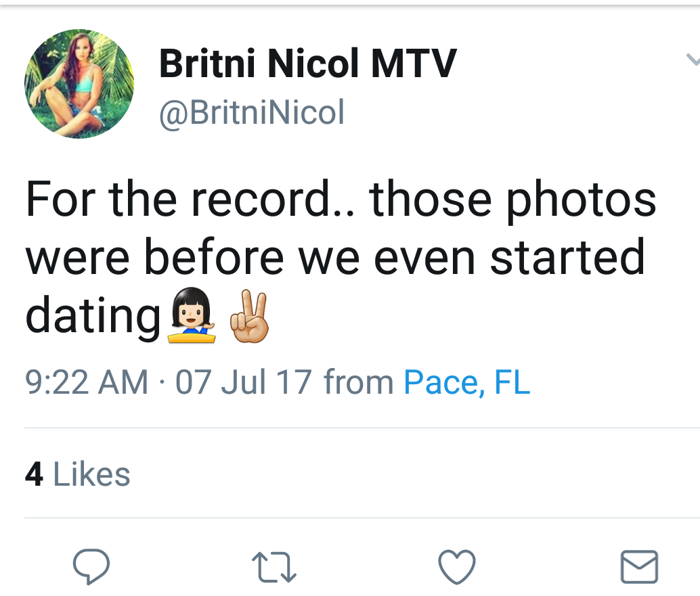Open the @BritniNicol handle
The width and height of the screenshot is (700, 596).
252,112
